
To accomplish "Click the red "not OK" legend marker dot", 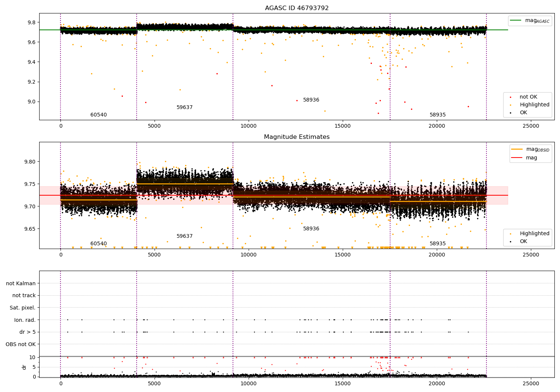I will pyautogui.click(x=510, y=97).
